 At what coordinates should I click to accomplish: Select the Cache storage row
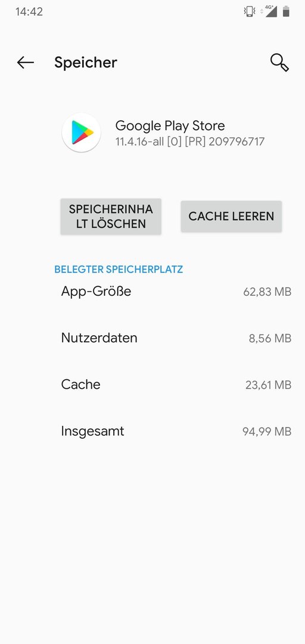(176, 385)
